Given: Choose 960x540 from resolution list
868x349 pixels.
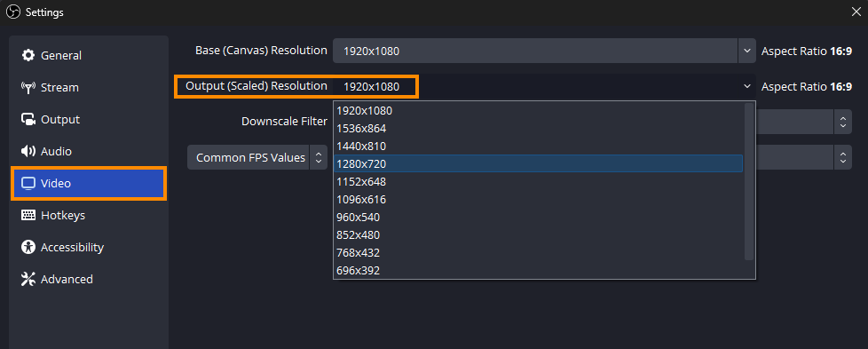Looking at the screenshot, I should [x=539, y=218].
